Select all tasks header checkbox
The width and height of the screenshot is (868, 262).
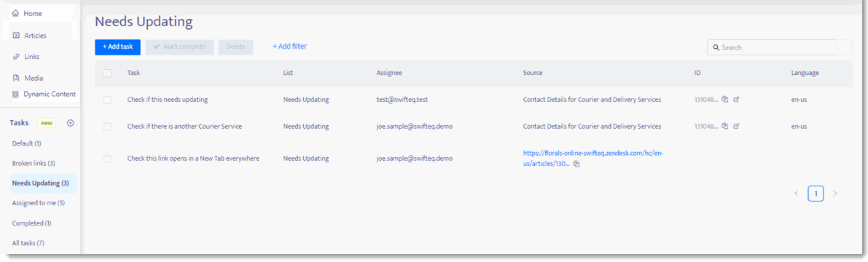tap(107, 73)
